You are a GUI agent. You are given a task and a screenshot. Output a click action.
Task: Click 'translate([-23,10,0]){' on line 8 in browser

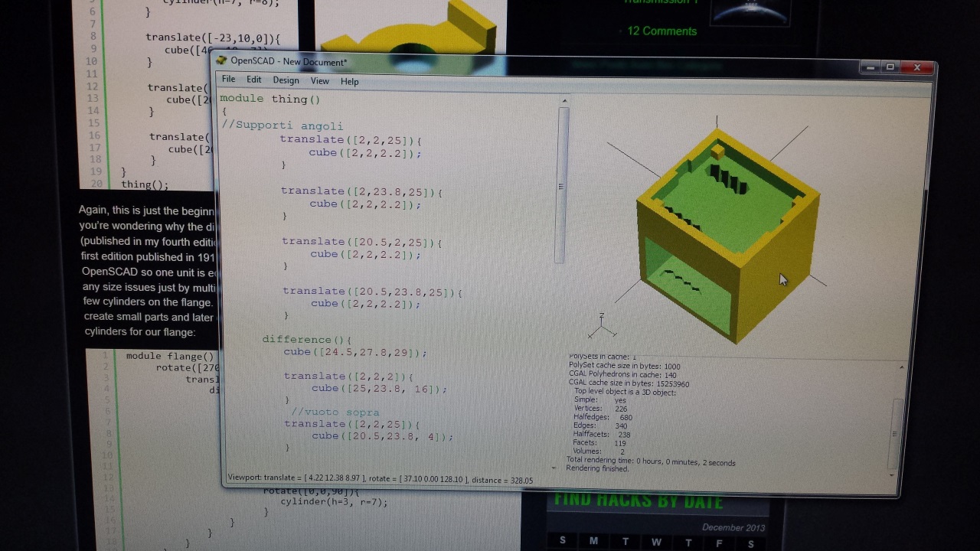[214, 37]
